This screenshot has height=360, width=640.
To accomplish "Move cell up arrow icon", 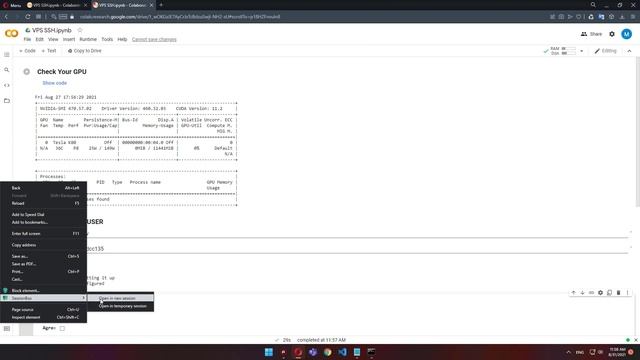I will (x=573, y=293).
